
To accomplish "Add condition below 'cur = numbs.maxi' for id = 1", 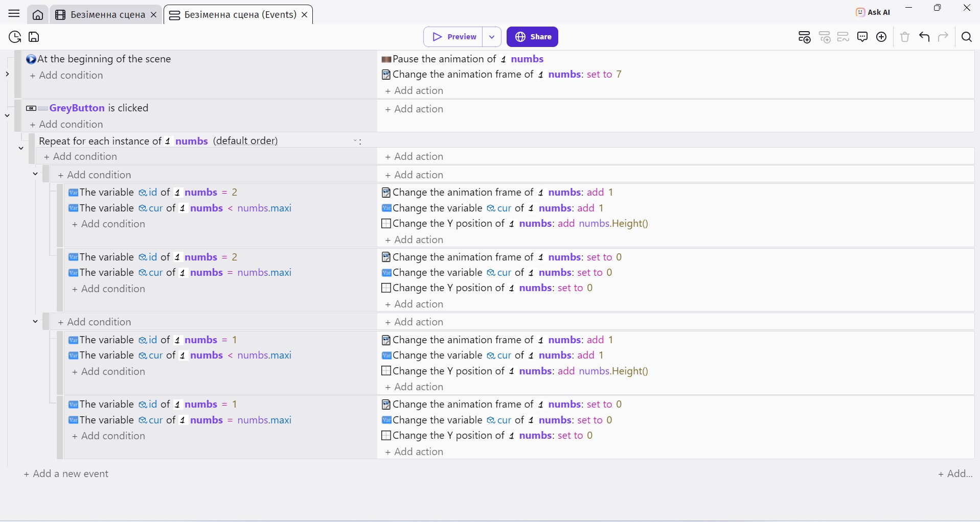I will tap(108, 436).
